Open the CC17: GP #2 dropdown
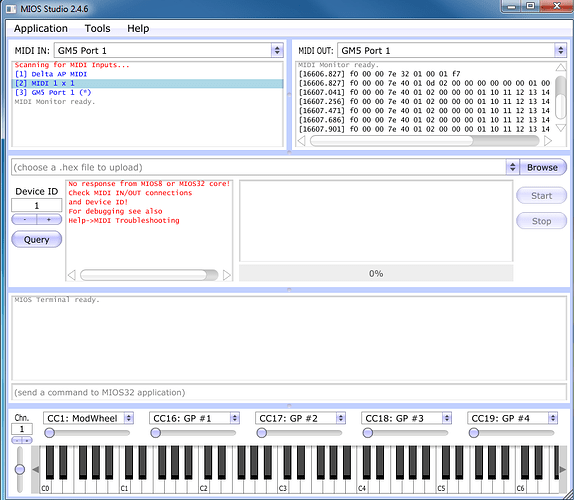 click(x=341, y=418)
